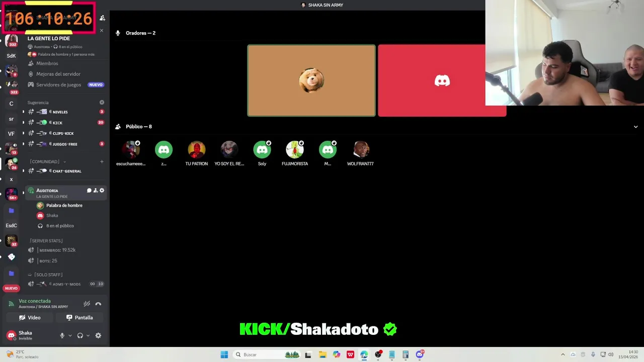
Task: Open File Explorer from taskbar
Action: (323, 354)
